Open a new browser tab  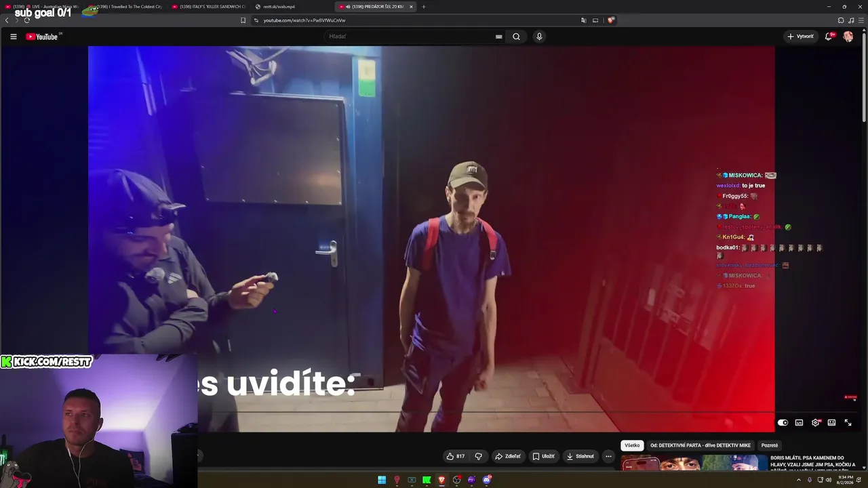(x=424, y=7)
